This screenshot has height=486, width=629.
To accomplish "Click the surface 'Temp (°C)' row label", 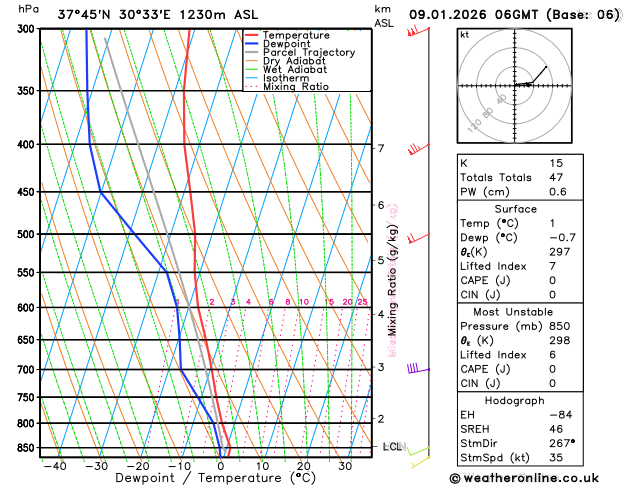I will [489, 223].
